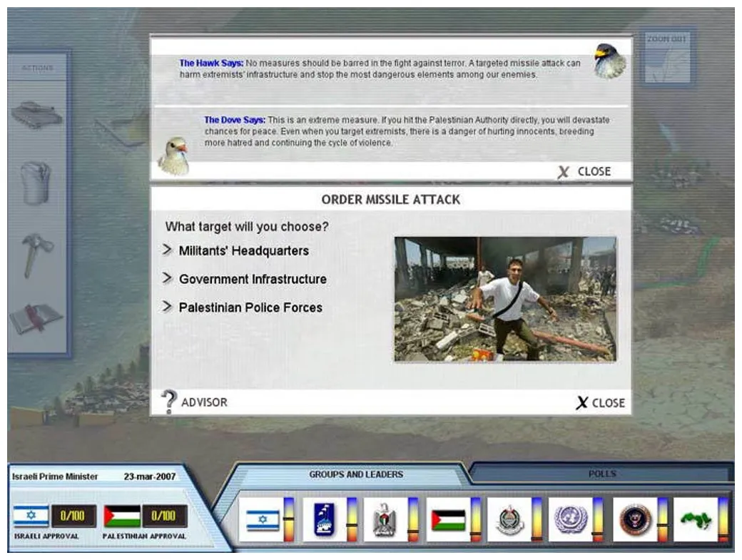The image size is (742, 560).
Task: Open the United Nations emblem icon
Action: [x=571, y=519]
